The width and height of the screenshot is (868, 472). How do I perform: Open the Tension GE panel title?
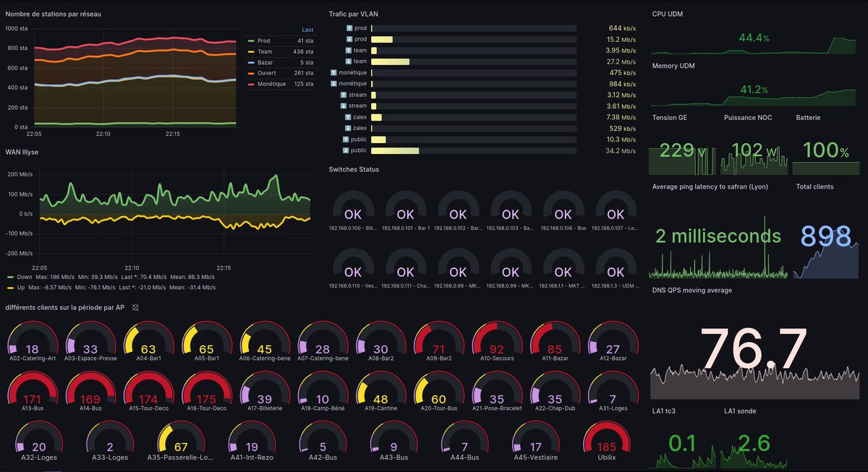click(670, 117)
